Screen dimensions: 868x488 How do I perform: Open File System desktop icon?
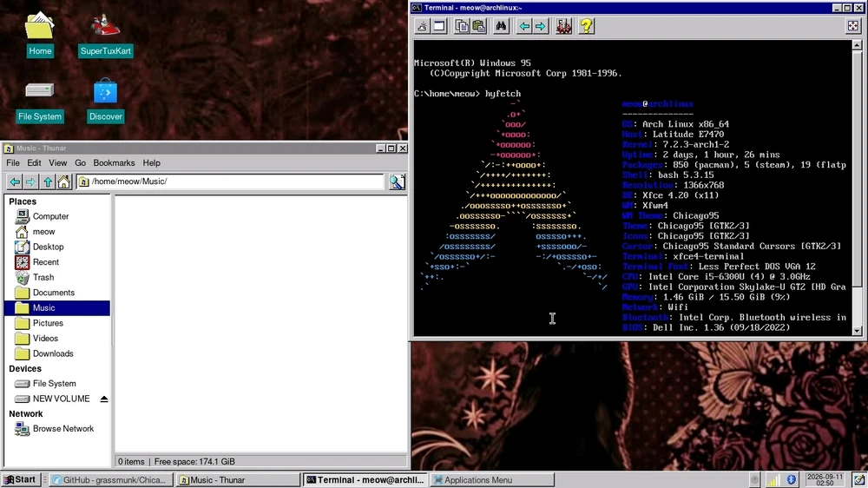(40, 101)
